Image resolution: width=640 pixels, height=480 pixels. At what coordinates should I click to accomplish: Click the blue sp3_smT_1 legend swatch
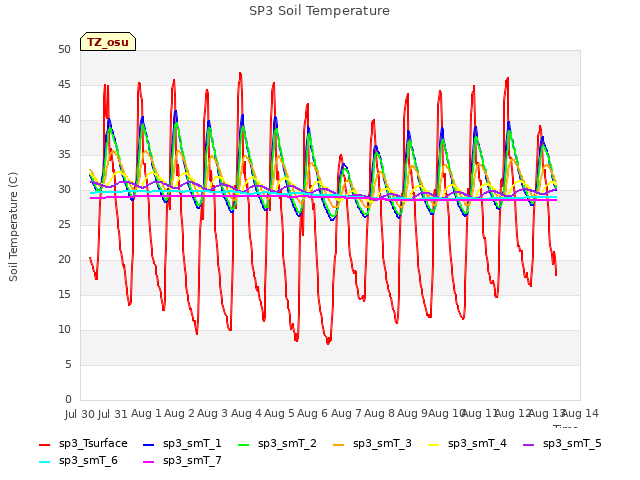point(149,444)
